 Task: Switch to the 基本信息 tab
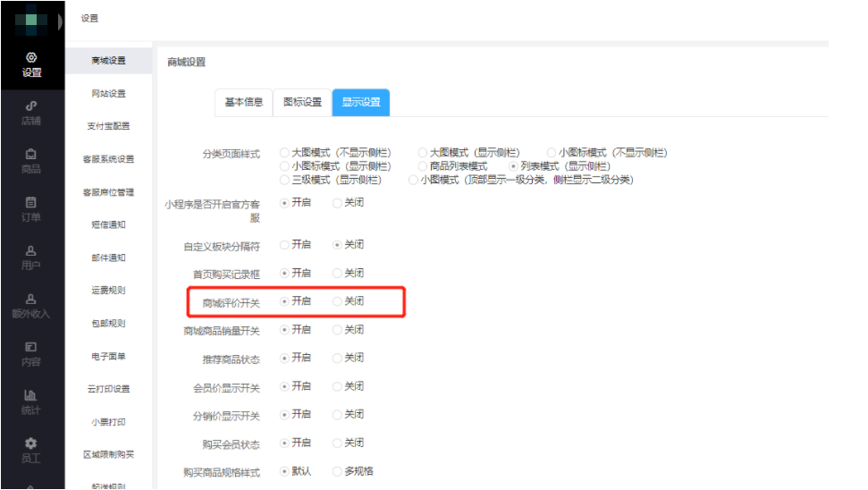pyautogui.click(x=244, y=103)
